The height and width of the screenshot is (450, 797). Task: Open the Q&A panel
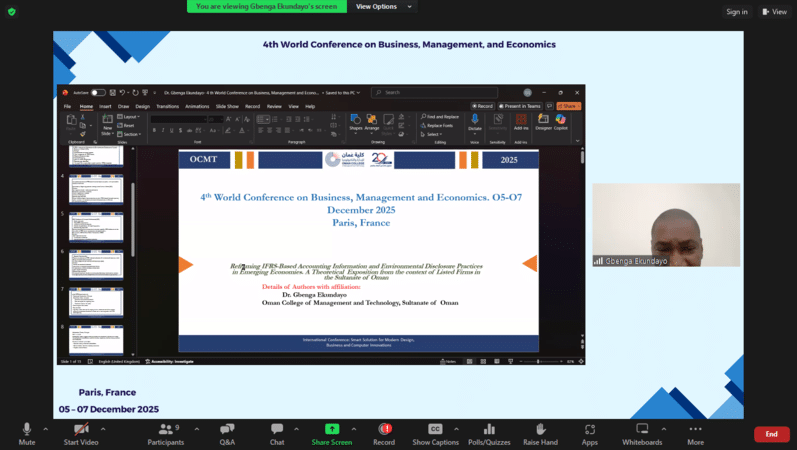click(x=227, y=429)
